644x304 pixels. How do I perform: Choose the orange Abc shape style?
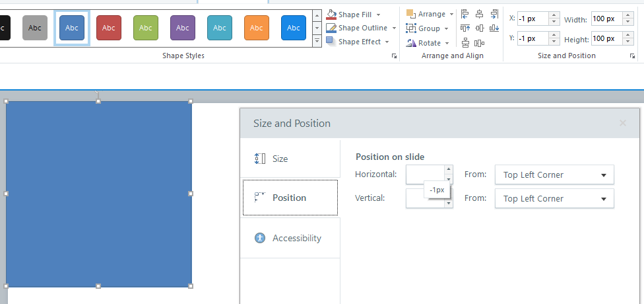coord(257,28)
